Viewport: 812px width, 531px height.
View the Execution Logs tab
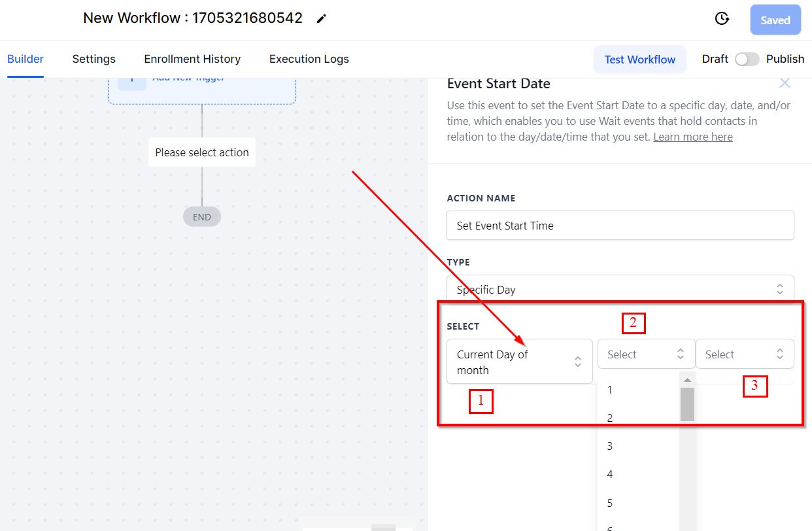tap(309, 59)
